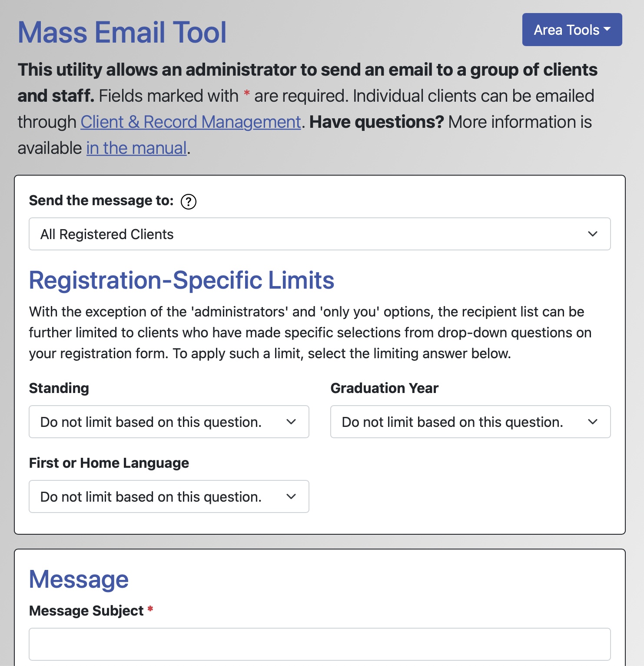Follow the Client & Record Management link
The height and width of the screenshot is (666, 644).
click(190, 122)
